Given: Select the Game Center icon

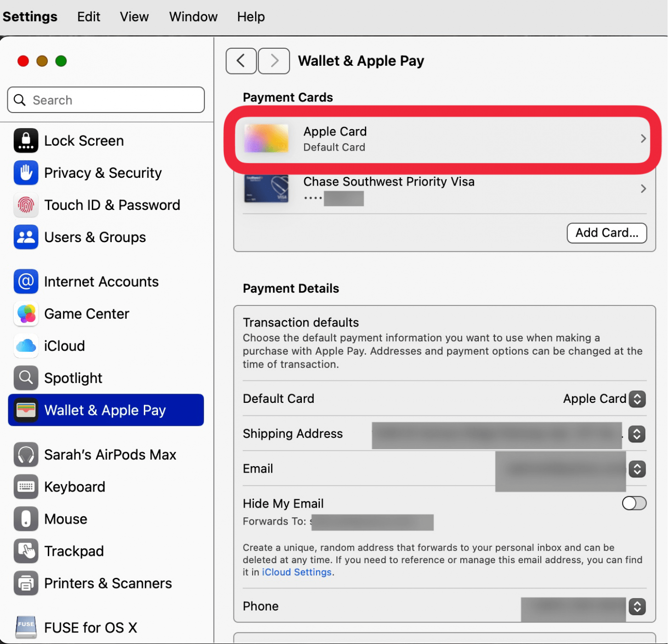Looking at the screenshot, I should click(x=26, y=314).
